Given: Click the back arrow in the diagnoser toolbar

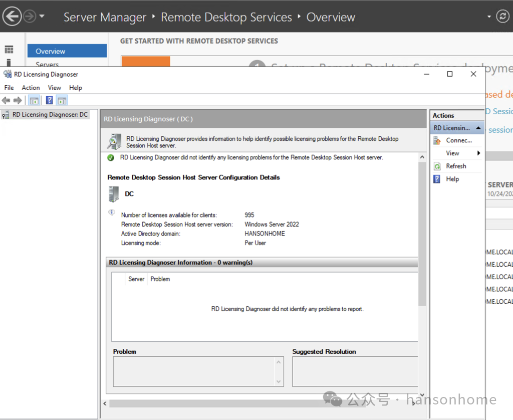Looking at the screenshot, I should (x=6, y=100).
